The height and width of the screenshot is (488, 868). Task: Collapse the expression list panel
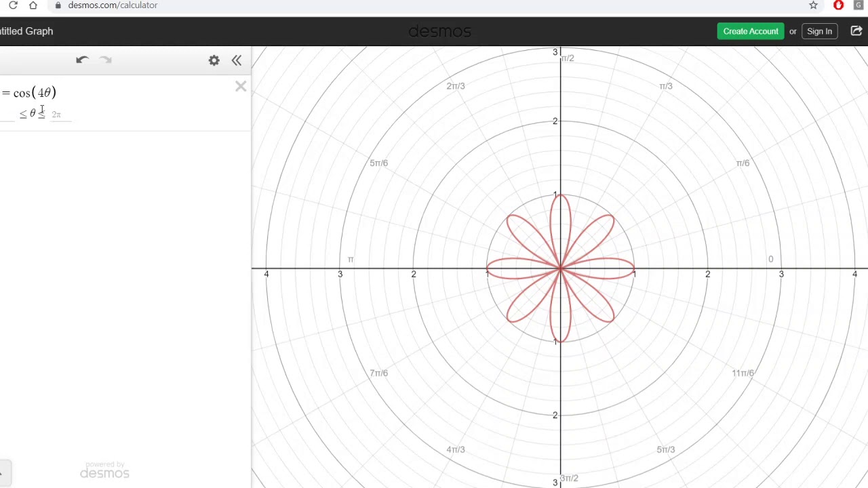pyautogui.click(x=237, y=60)
